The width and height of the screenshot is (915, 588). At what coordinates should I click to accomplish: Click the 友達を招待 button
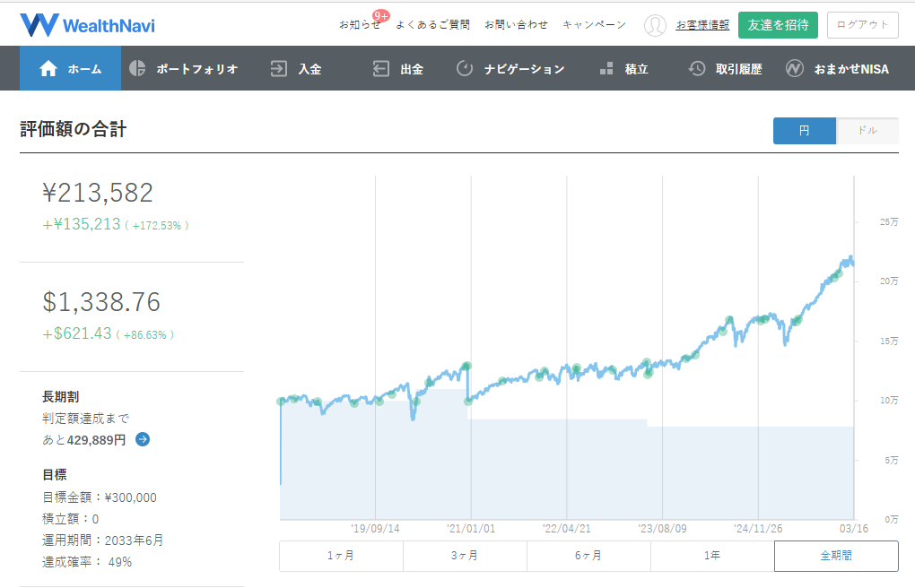[778, 25]
